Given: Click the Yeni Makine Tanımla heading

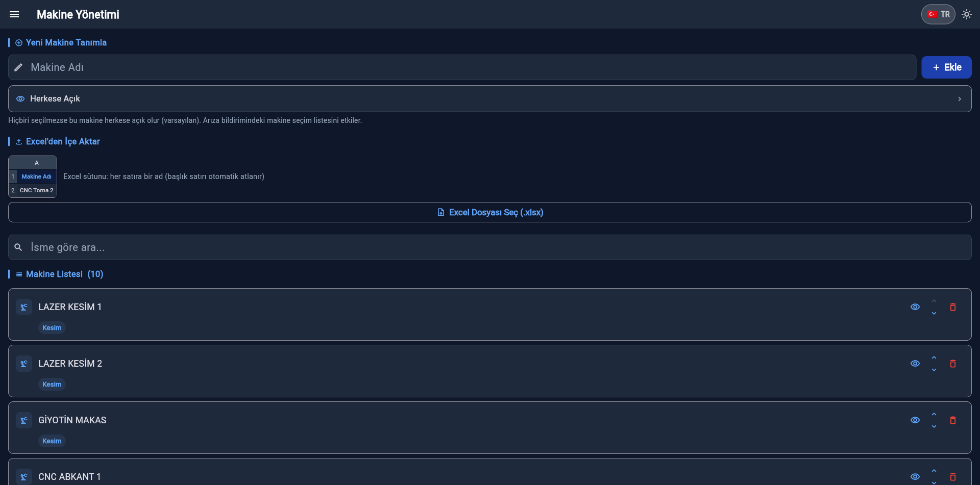Looking at the screenshot, I should tap(66, 43).
